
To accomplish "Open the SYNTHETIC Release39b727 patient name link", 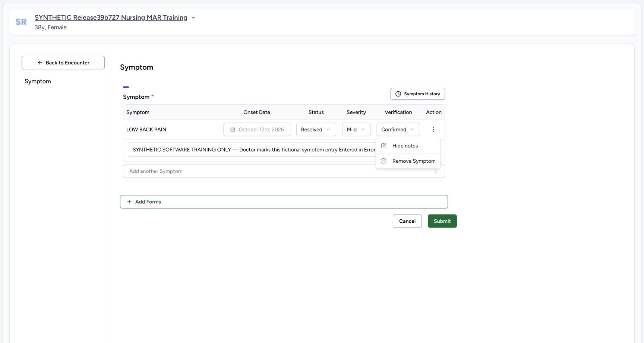I will click(x=111, y=18).
